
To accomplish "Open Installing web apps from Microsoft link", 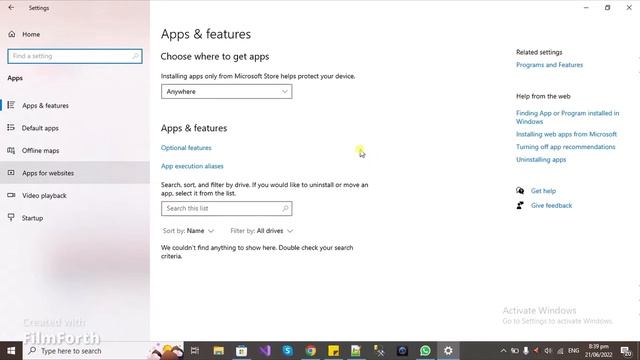I will pyautogui.click(x=566, y=134).
